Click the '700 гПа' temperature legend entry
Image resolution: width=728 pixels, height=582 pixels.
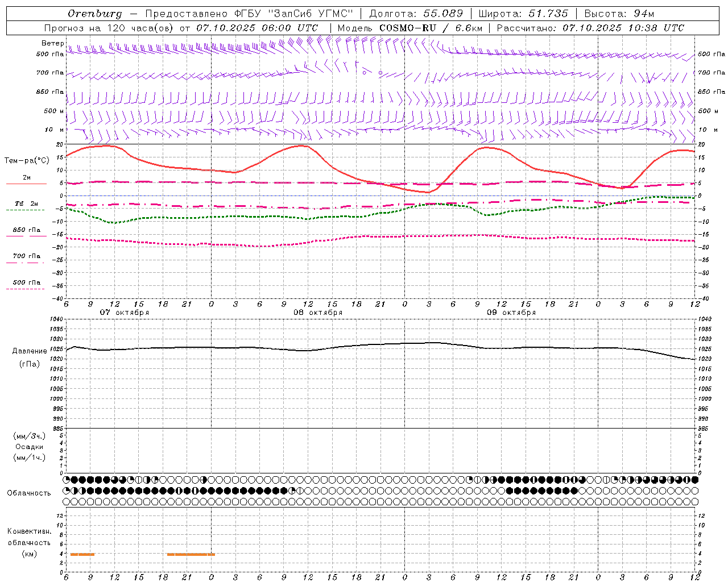pyautogui.click(x=27, y=256)
